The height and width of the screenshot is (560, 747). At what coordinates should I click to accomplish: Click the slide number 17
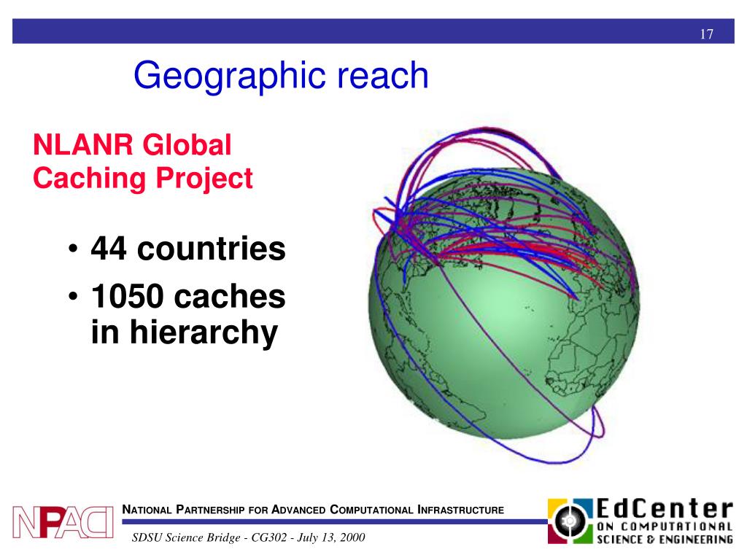(x=706, y=34)
